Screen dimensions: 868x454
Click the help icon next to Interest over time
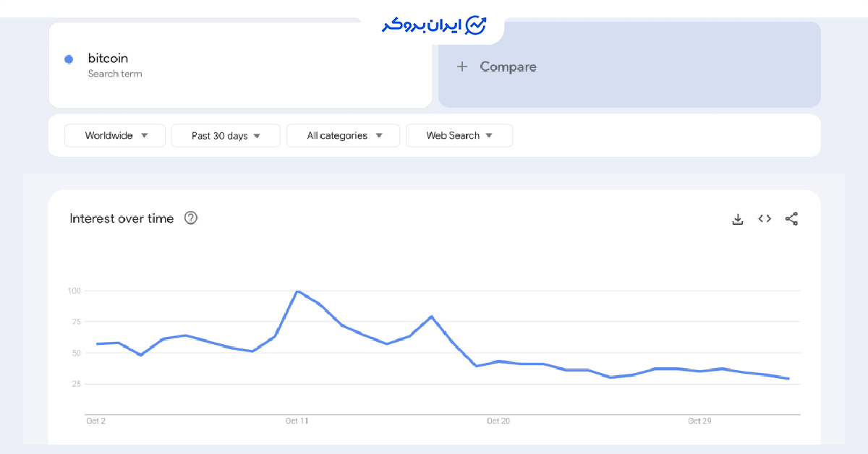pyautogui.click(x=191, y=218)
